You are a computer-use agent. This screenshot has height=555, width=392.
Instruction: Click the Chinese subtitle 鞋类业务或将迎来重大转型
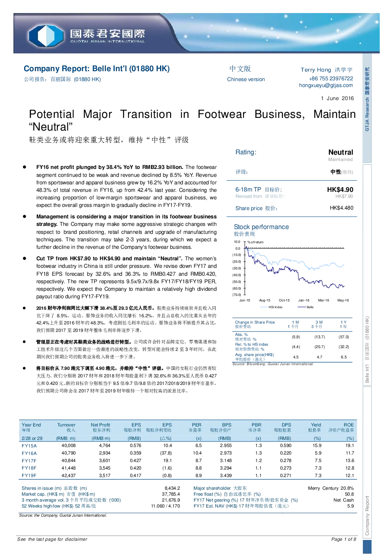[x=109, y=140]
